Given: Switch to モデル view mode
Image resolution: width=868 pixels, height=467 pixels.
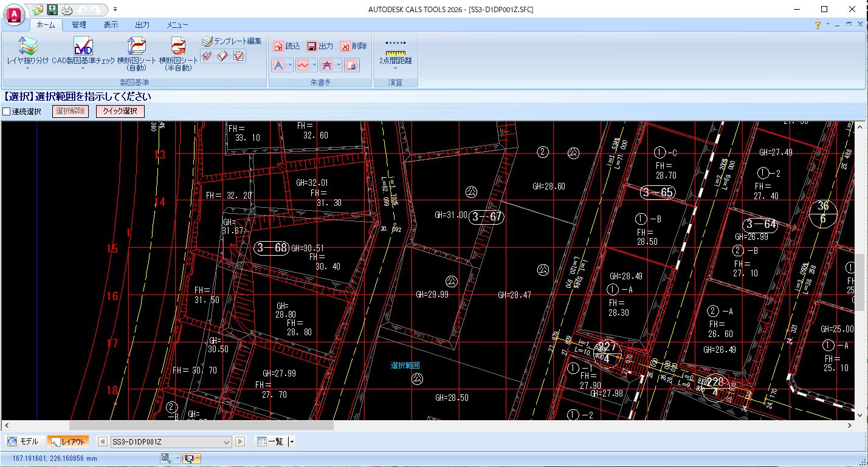Looking at the screenshot, I should click(x=23, y=441).
